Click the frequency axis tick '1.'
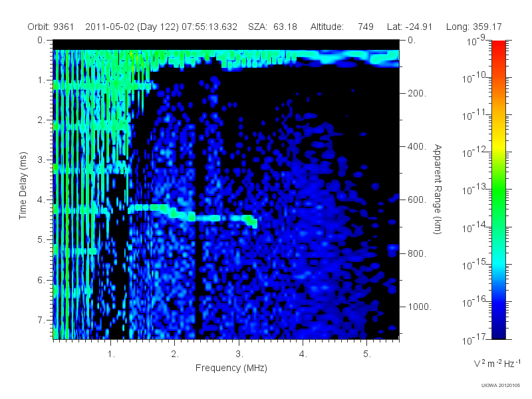This screenshot has height=399, width=532. [x=112, y=354]
